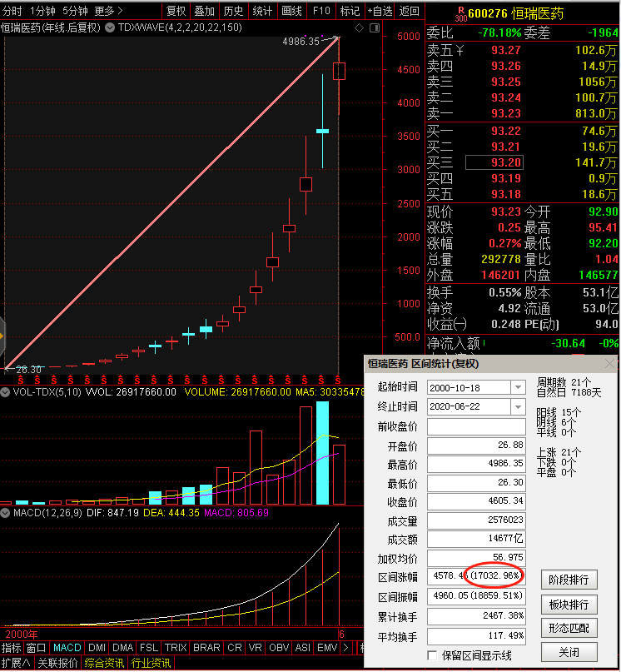Click the 买三 price 93.20
The width and height of the screenshot is (621, 672).
[x=506, y=162]
